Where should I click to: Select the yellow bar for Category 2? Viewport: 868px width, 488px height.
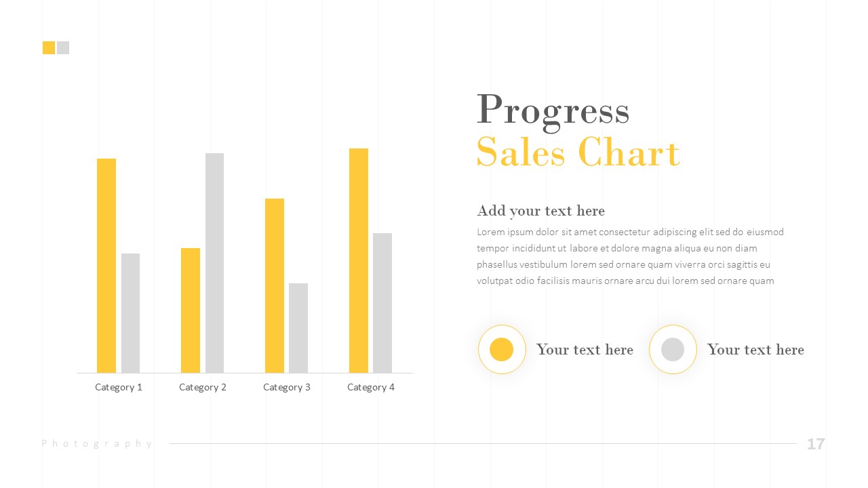(x=191, y=310)
